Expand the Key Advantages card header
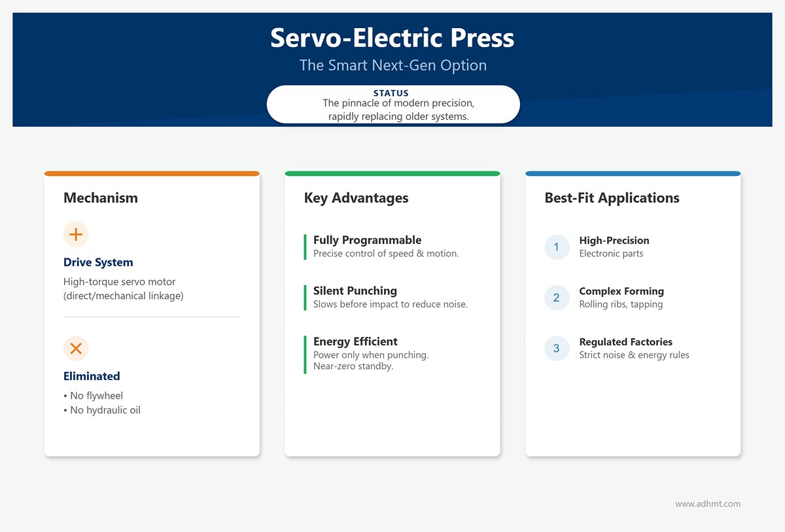 pos(356,198)
